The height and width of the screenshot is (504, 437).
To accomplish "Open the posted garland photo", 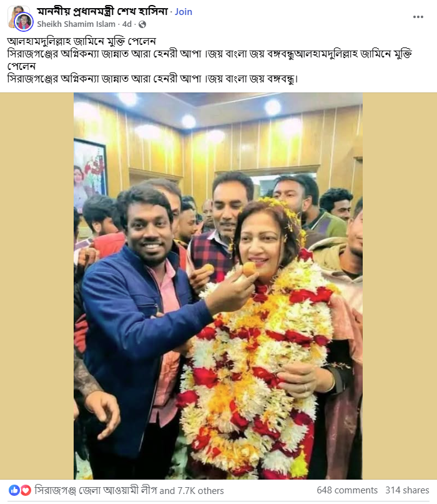I will pos(218,286).
